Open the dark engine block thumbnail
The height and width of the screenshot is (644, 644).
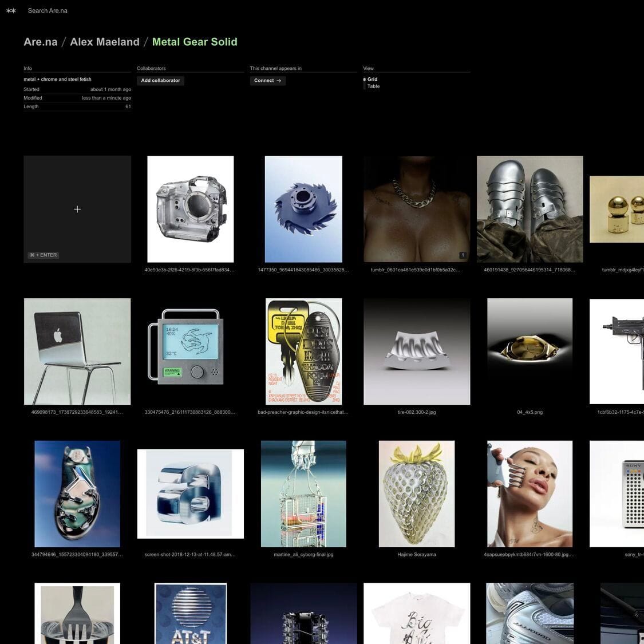(x=303, y=614)
